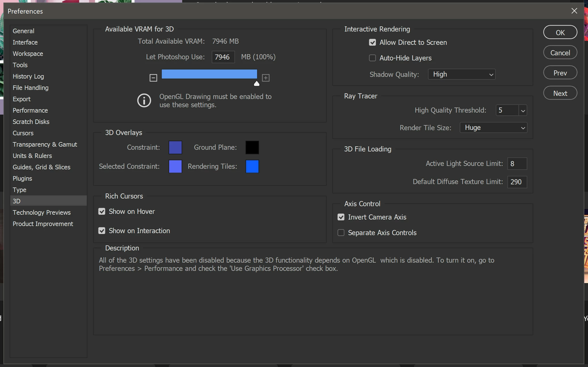588x367 pixels.
Task: Enable Auto-Hide Layers checkbox
Action: point(372,58)
